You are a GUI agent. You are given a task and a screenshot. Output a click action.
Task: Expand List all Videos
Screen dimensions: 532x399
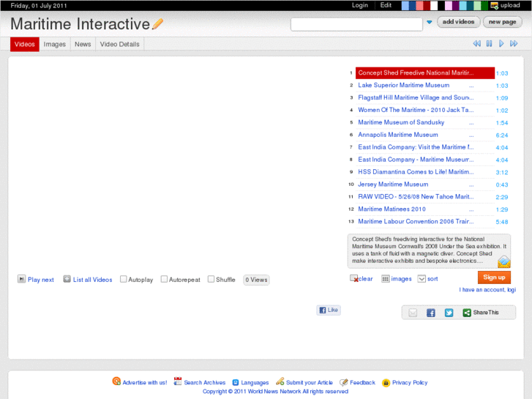[67, 279]
